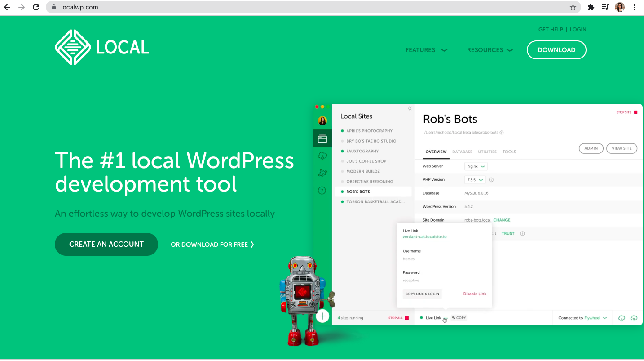Click the LOGIN link
This screenshot has height=361, width=644.
(578, 30)
